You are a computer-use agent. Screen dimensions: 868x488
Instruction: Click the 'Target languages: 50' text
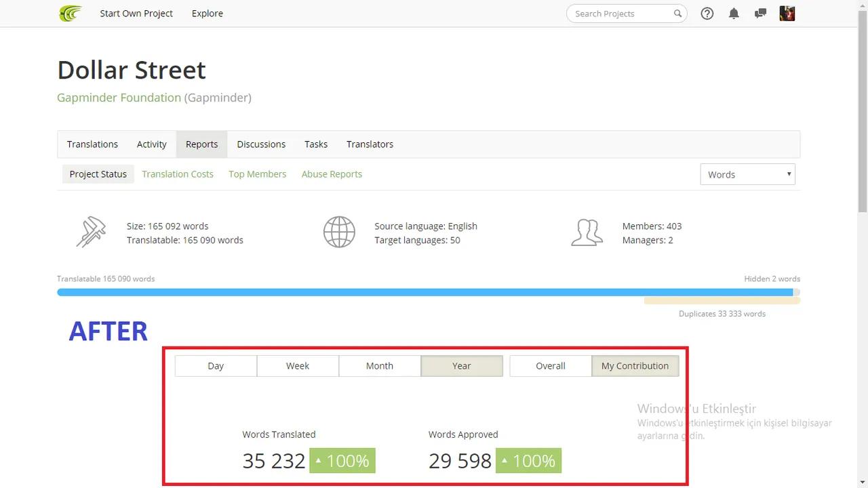coord(417,241)
